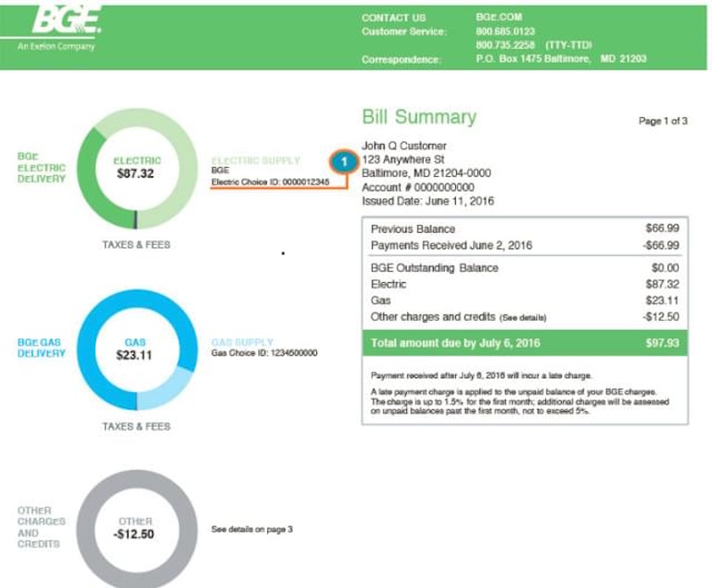Image resolution: width=712 pixels, height=588 pixels.
Task: Click the outstanding balance value $0.00
Action: [x=666, y=268]
